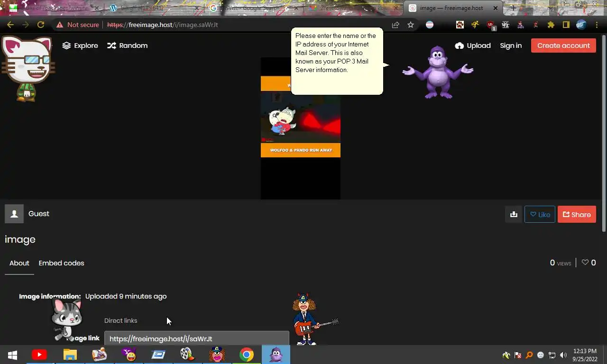Click the Create account button
This screenshot has width=607, height=364.
[563, 45]
